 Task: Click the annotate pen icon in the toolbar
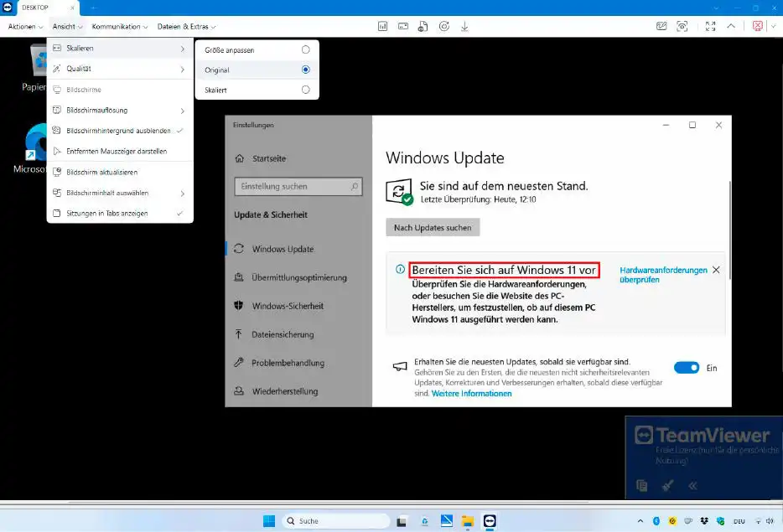[x=661, y=26]
